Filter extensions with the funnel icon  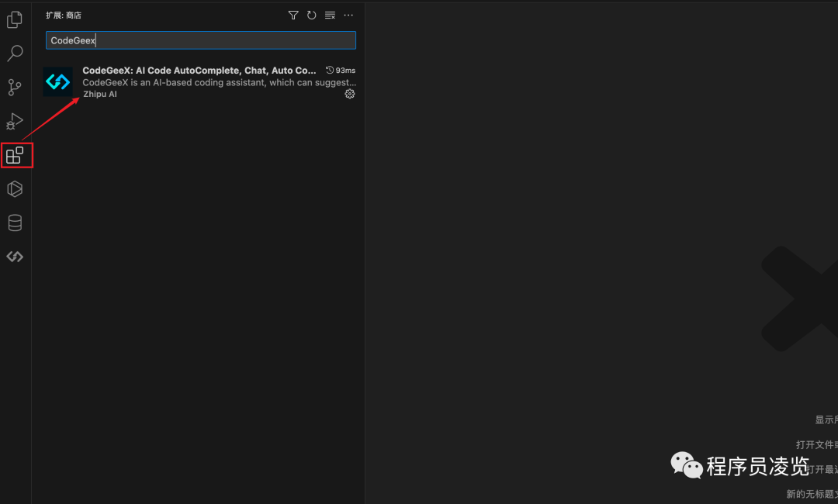pyautogui.click(x=293, y=15)
